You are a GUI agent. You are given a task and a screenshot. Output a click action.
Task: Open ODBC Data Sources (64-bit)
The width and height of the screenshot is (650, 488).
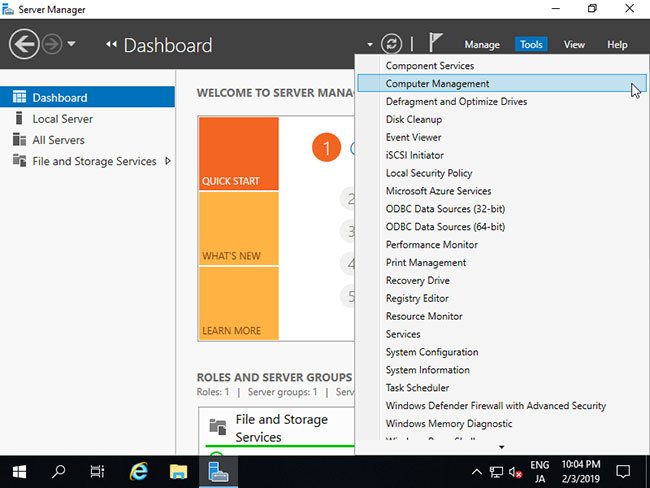pos(502,227)
